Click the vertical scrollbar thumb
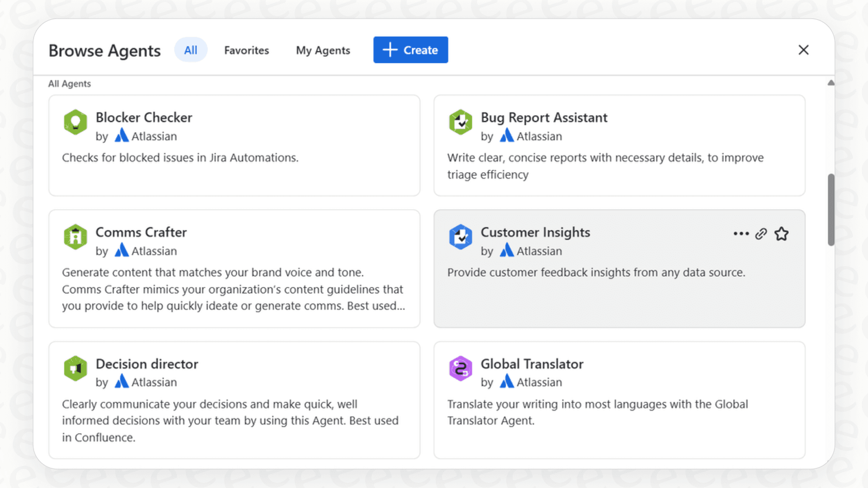 pos(831,209)
